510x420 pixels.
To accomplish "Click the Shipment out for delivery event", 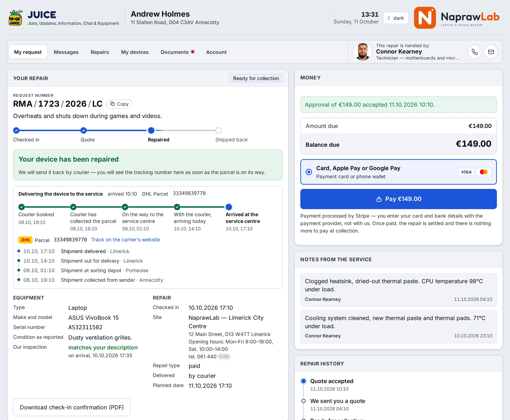I will 102,261.
